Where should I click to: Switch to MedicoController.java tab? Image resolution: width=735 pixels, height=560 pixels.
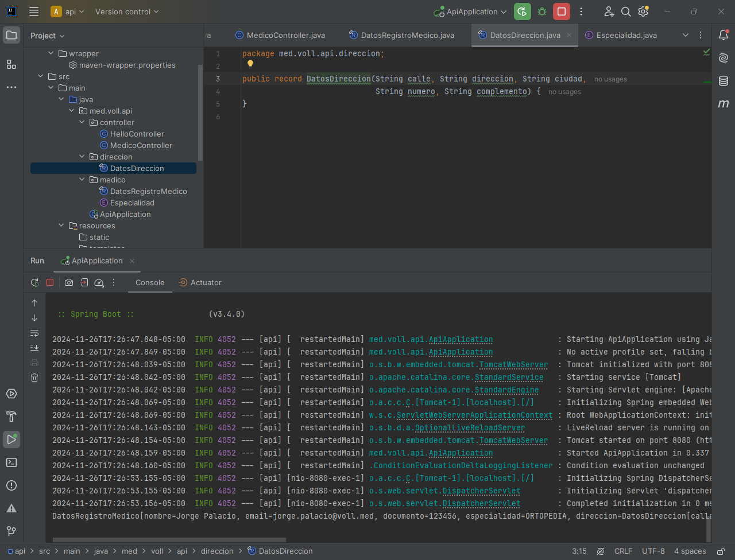(280, 35)
